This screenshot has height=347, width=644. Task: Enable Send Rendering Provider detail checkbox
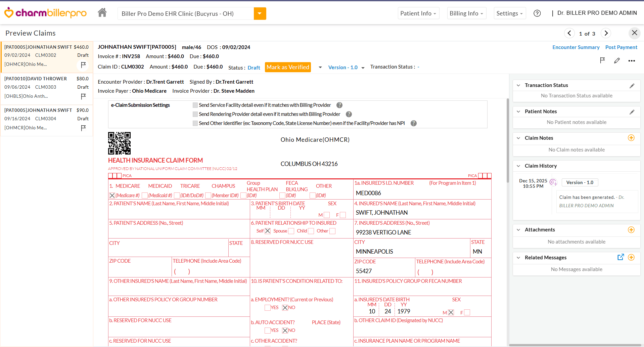(195, 114)
